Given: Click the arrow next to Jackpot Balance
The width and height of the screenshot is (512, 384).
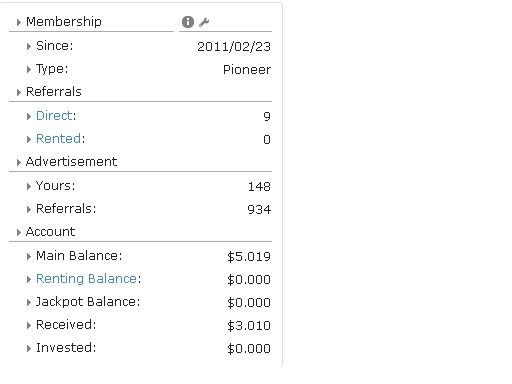Looking at the screenshot, I should tap(29, 302).
